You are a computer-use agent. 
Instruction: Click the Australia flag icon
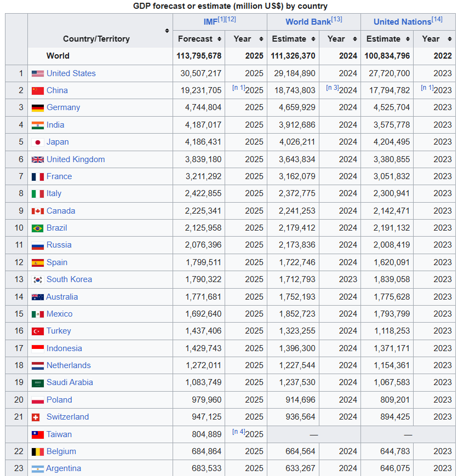coord(38,297)
